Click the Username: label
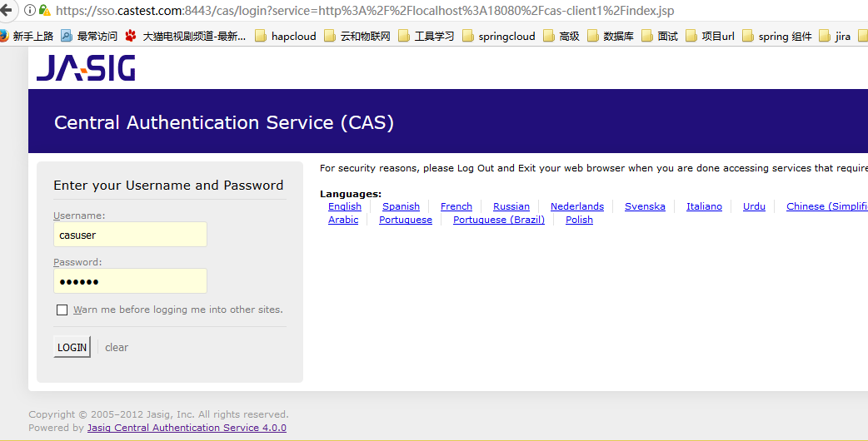Image resolution: width=868 pixels, height=441 pixels. 79,216
